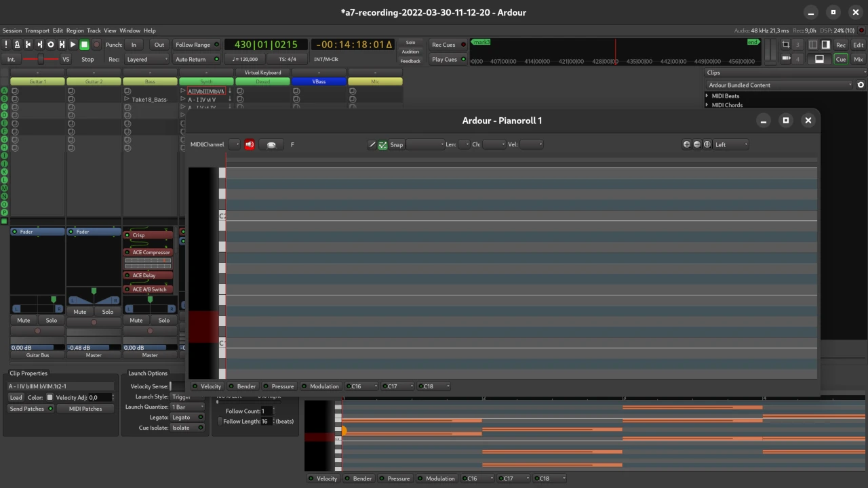Open the Track menu
Viewport: 868px width, 488px height.
tap(94, 30)
